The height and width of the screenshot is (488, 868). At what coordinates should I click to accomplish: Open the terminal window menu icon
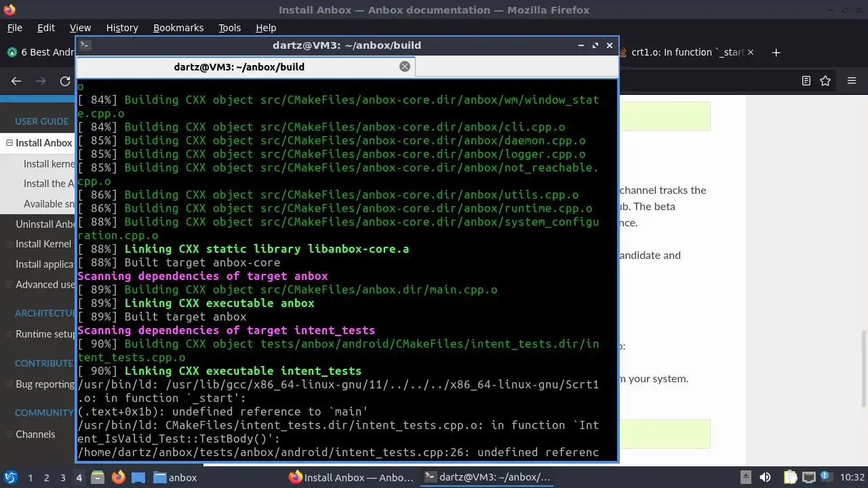[85, 45]
